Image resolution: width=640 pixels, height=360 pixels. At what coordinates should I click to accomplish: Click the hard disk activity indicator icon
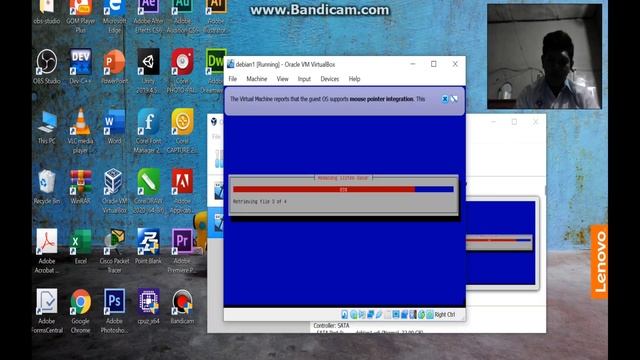(344, 315)
